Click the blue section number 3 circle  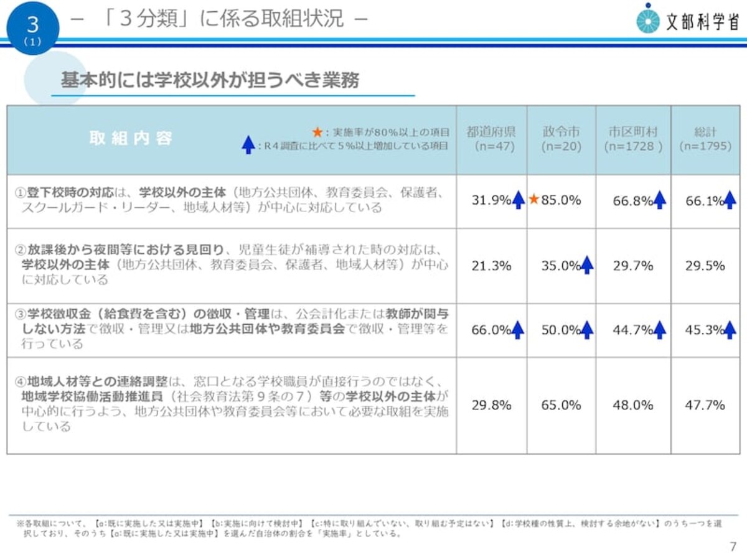pyautogui.click(x=32, y=28)
